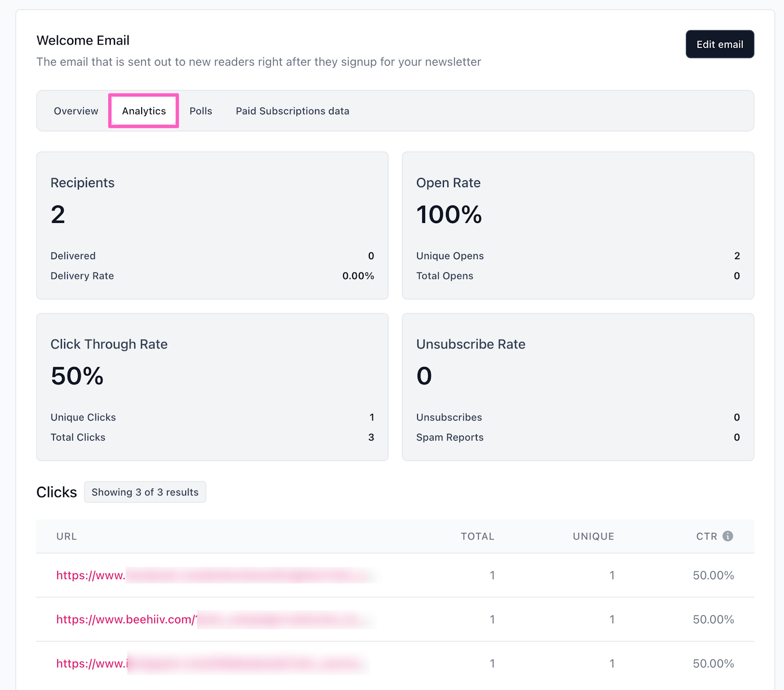
Task: Select the Unsubscribe Rate card heading
Action: [x=470, y=344]
